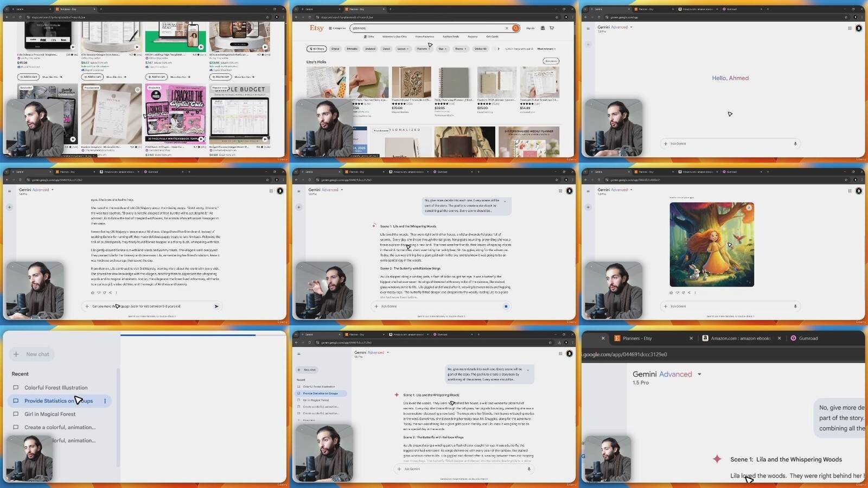Click the enlarged "New chat" button above Recent
868x488 pixels.
point(32,354)
